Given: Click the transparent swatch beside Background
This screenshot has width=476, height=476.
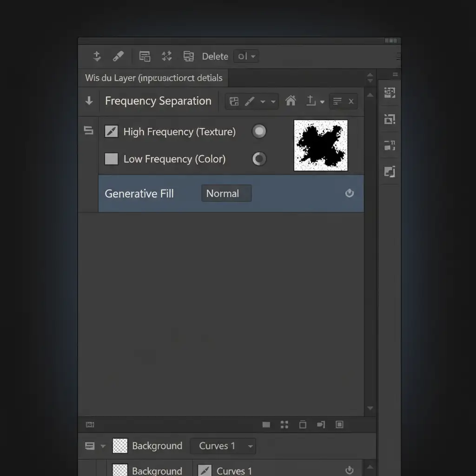Looking at the screenshot, I should [x=120, y=446].
